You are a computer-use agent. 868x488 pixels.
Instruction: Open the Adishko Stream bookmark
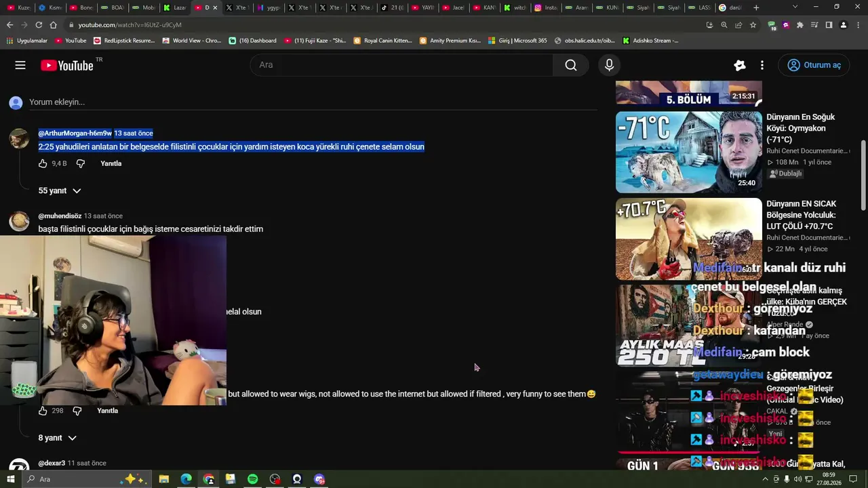pyautogui.click(x=650, y=41)
